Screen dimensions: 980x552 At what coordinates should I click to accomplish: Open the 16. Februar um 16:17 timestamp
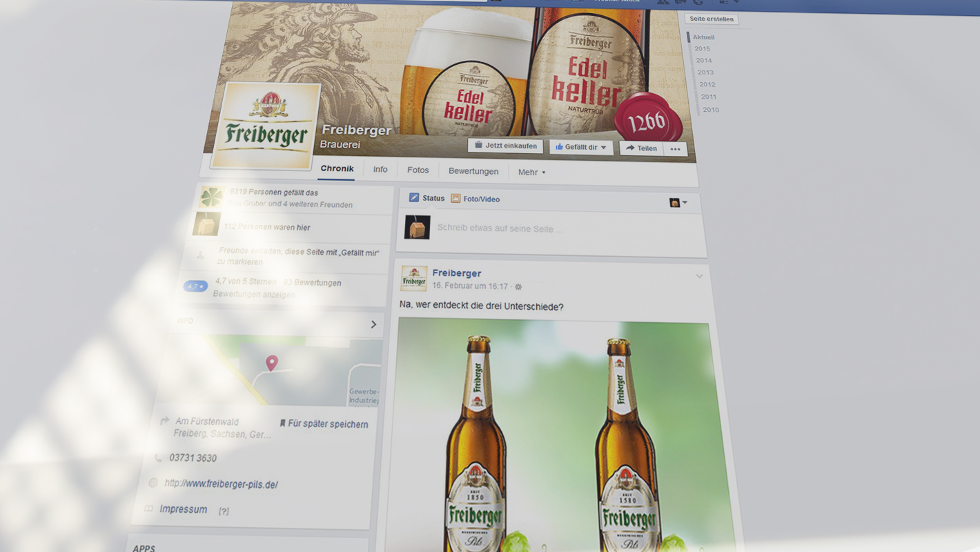click(470, 286)
